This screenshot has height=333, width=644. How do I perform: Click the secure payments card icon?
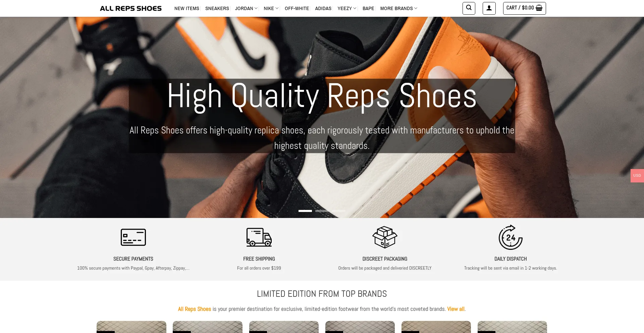tap(133, 237)
